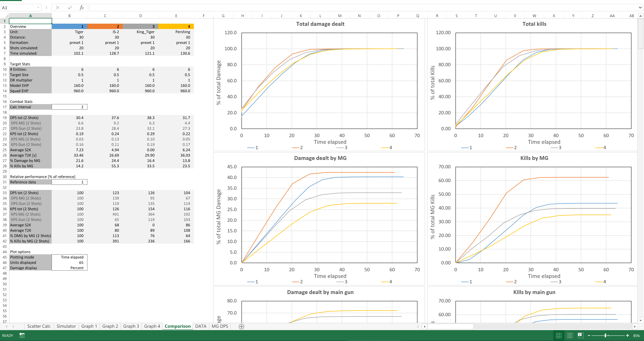Select column E header
The height and width of the screenshot is (341, 644).
pyautogui.click(x=176, y=16)
